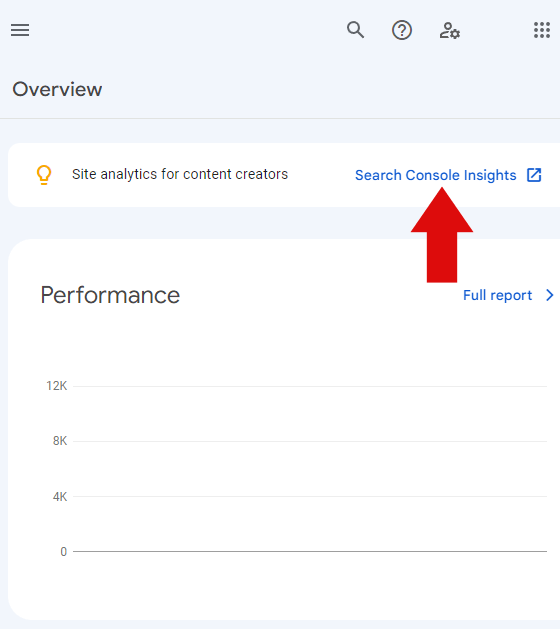Click the external link icon beside Insights
The width and height of the screenshot is (560, 629).
(534, 175)
